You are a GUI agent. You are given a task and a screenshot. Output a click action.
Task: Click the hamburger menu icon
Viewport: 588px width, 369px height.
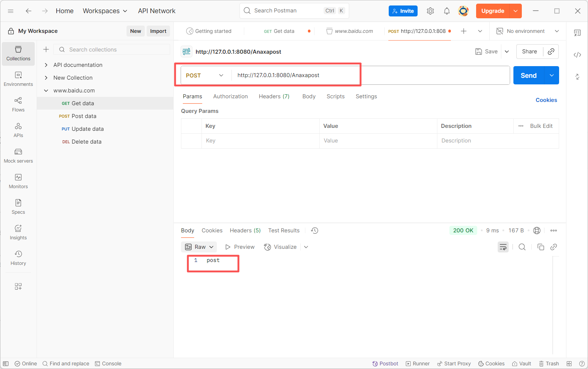coord(11,11)
